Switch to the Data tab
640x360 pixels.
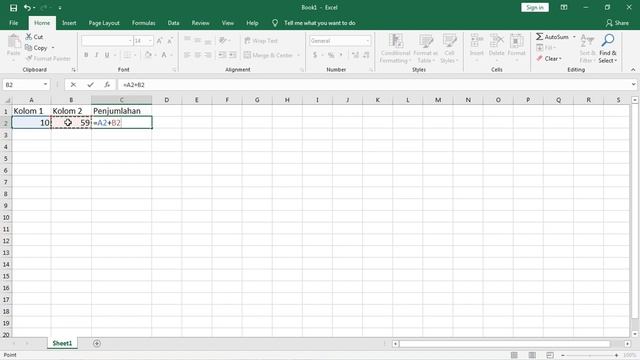[173, 23]
